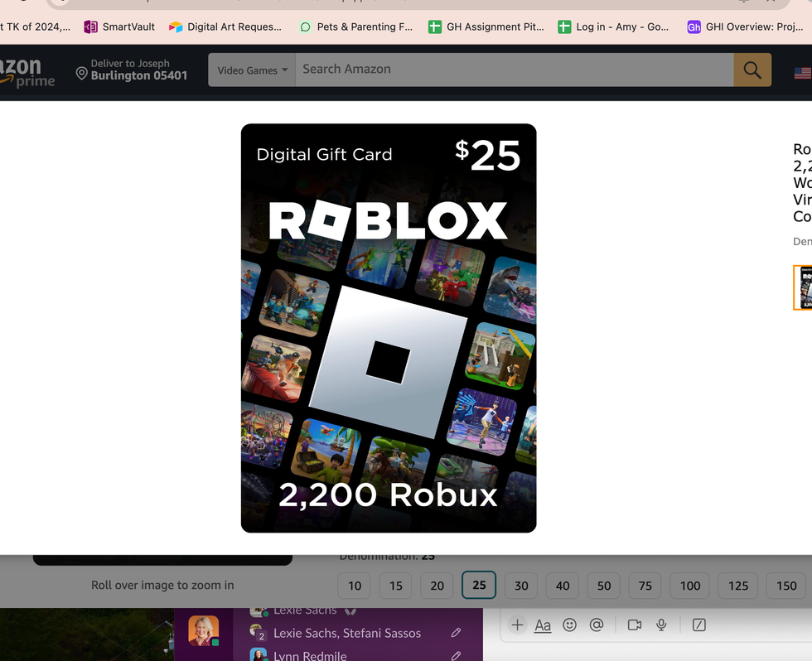This screenshot has height=661, width=812.
Task: Toggle Slack Aa text formatting
Action: [x=542, y=625]
